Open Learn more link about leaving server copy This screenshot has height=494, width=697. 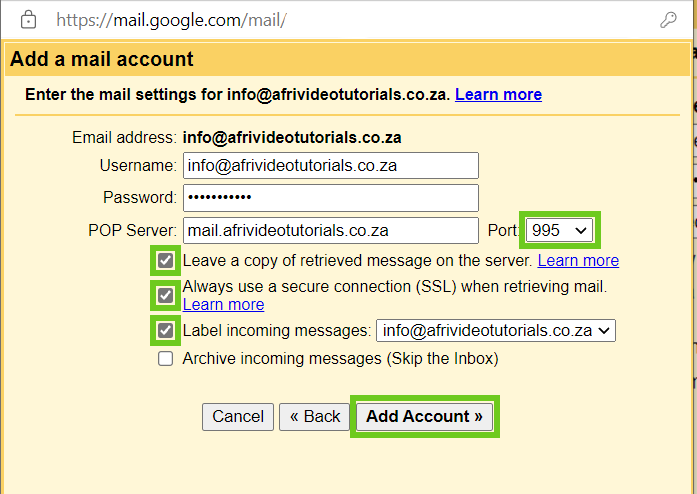click(578, 261)
